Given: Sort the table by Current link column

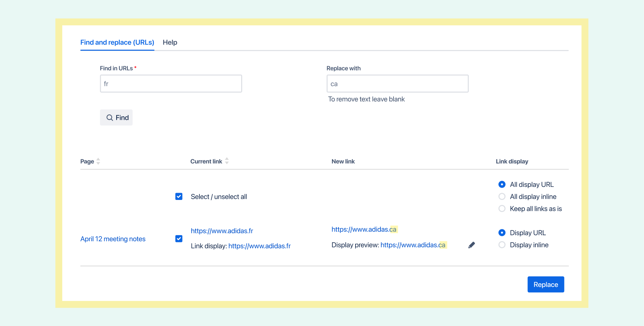Looking at the screenshot, I should [x=227, y=161].
